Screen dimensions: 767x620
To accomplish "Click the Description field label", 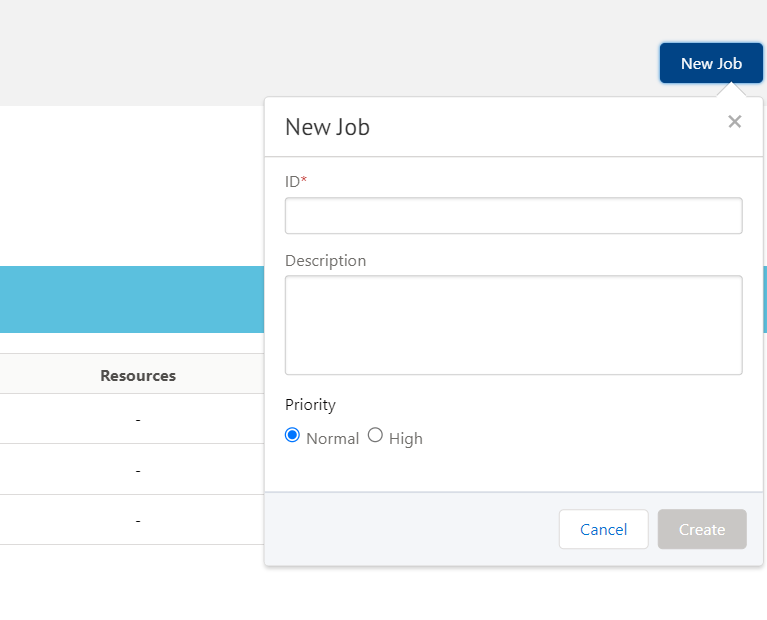I will 325,261.
